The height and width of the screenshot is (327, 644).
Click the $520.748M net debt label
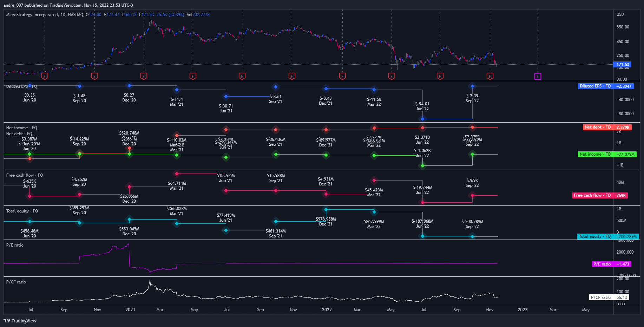pos(129,133)
